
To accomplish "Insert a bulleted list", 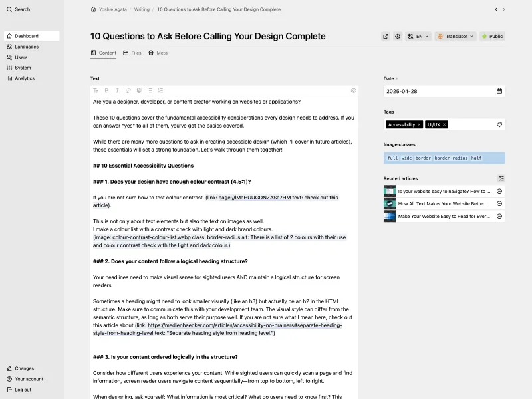I will (150, 90).
